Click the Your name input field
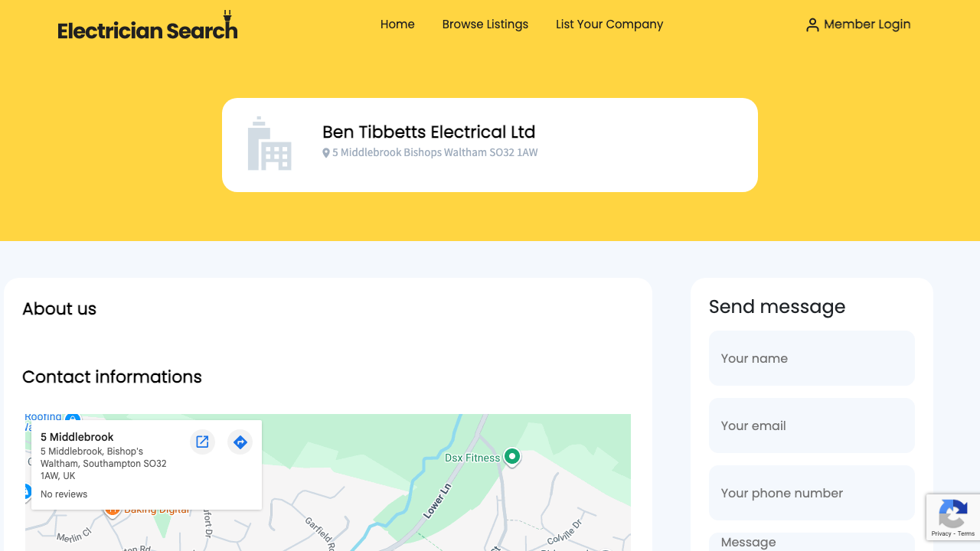 coord(812,358)
